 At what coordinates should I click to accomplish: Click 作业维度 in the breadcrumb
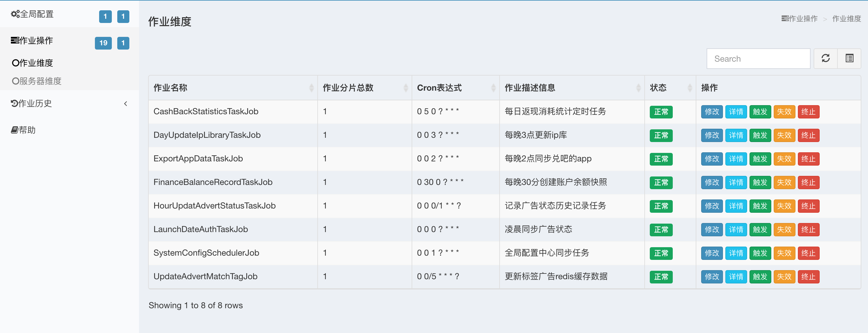[847, 18]
